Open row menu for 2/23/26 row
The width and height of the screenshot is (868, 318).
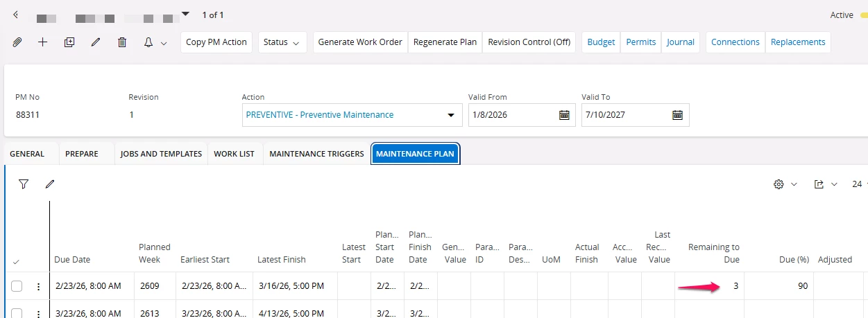point(38,286)
